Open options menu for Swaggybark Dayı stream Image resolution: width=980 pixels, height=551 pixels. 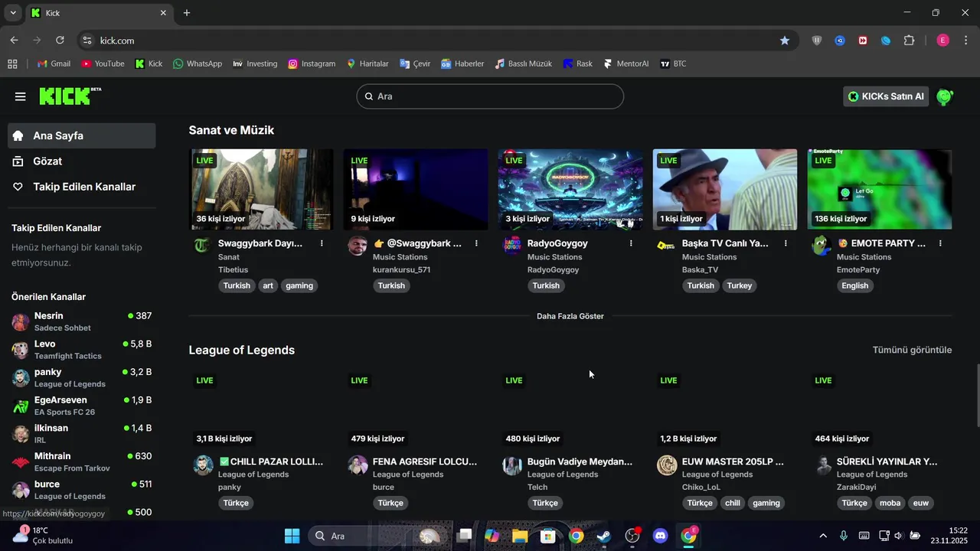coord(322,243)
